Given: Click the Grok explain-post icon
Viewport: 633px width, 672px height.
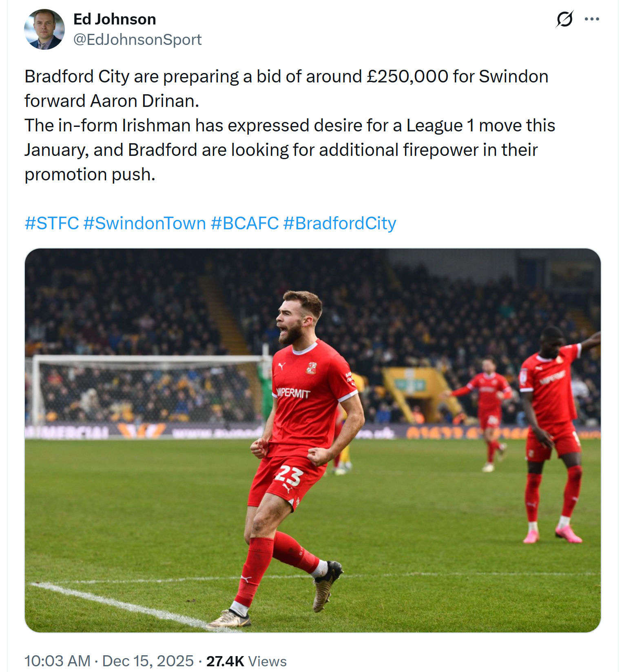Looking at the screenshot, I should click(564, 19).
